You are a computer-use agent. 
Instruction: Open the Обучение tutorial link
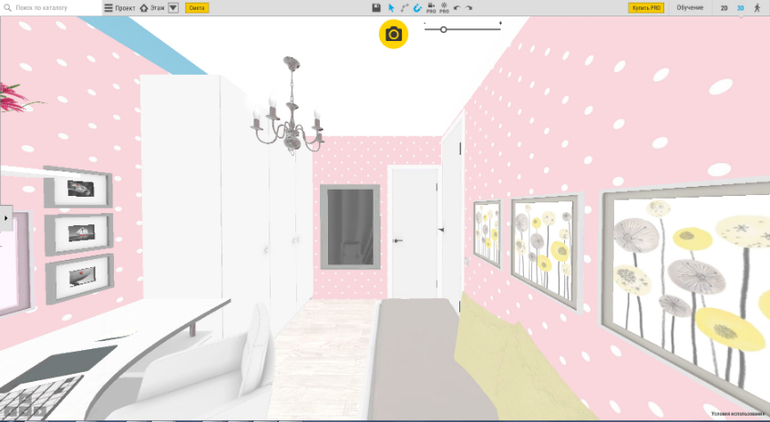pos(690,8)
